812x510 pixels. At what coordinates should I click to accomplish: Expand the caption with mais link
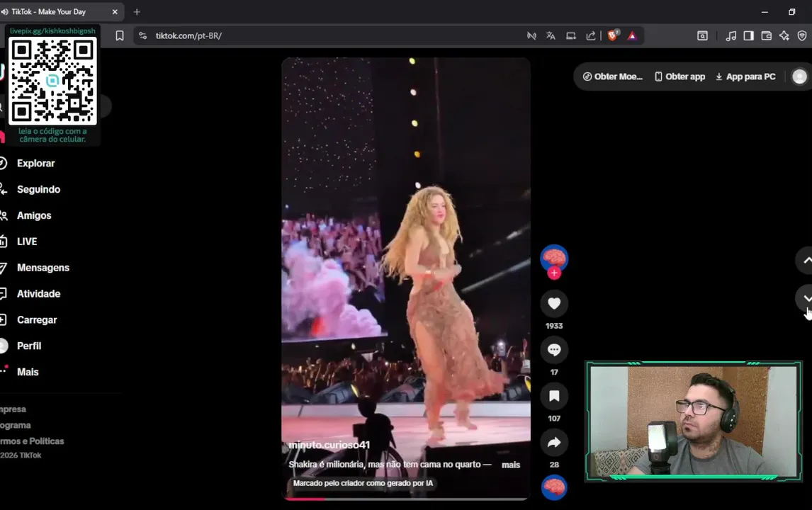tap(511, 465)
